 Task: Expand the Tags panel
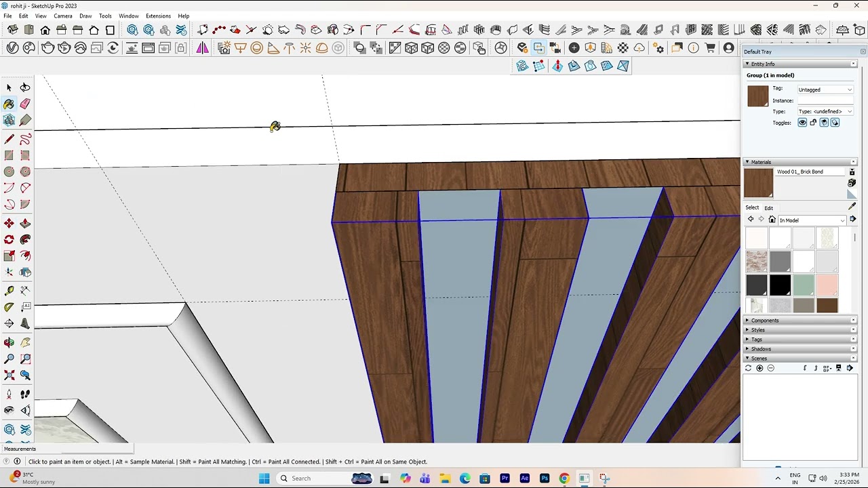click(800, 340)
